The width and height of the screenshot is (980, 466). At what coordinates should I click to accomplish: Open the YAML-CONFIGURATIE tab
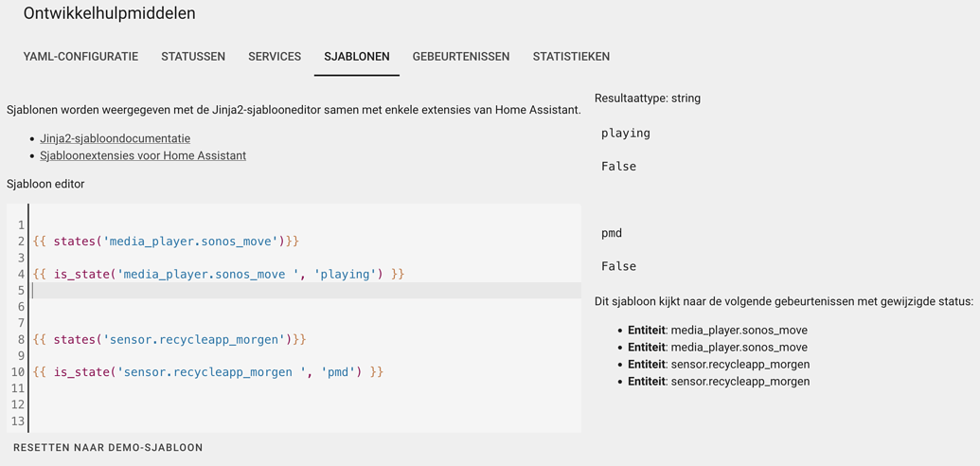80,56
